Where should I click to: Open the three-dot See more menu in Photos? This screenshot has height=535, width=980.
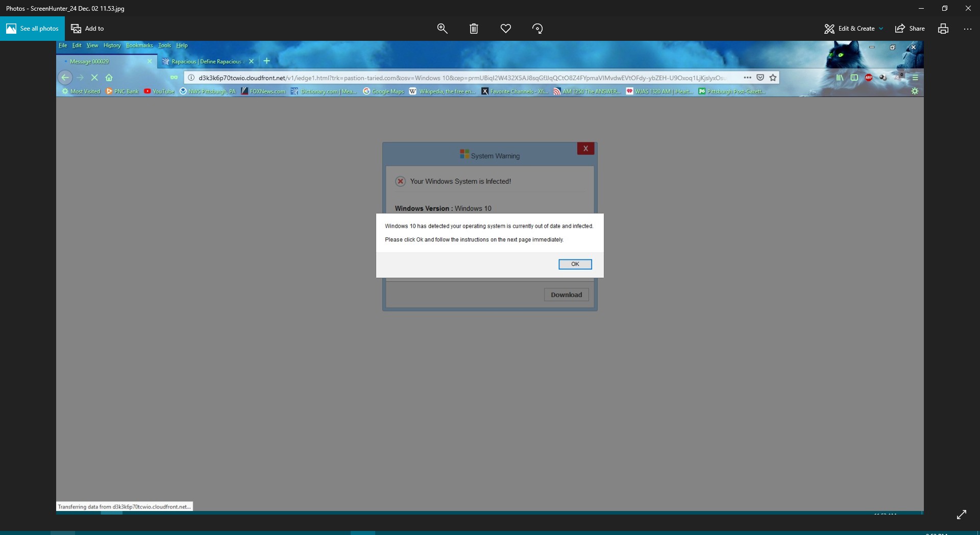(x=968, y=29)
